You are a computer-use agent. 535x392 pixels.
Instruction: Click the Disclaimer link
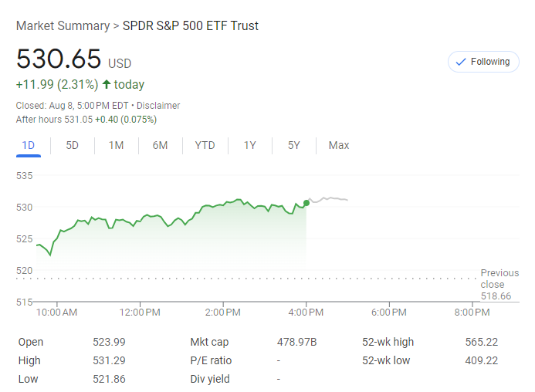(158, 106)
